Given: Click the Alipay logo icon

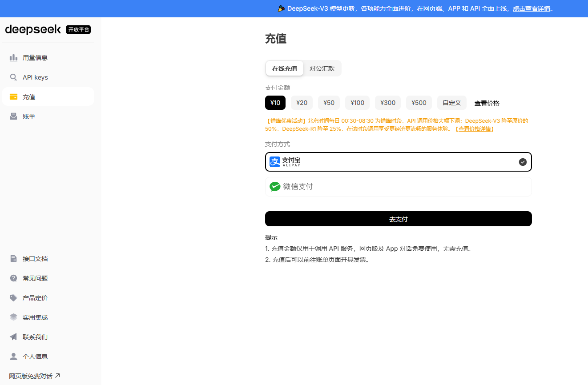Looking at the screenshot, I should click(275, 162).
